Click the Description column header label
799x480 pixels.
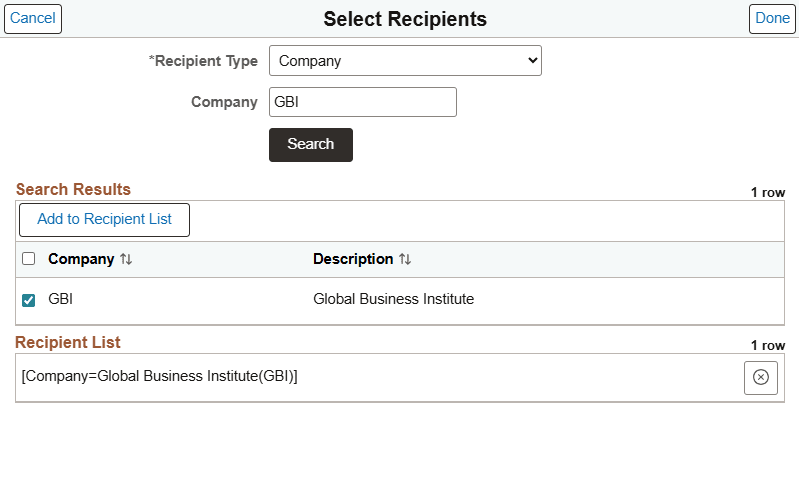pyautogui.click(x=353, y=259)
